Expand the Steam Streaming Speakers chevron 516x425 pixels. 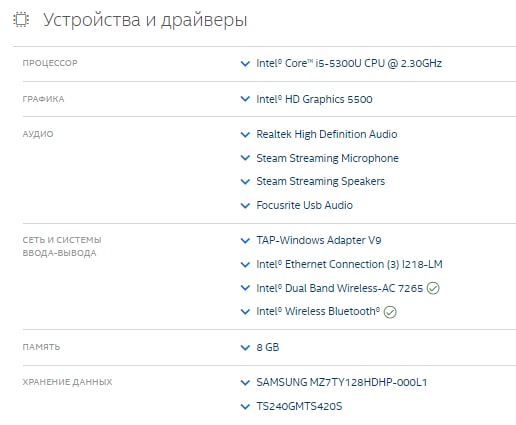[245, 182]
